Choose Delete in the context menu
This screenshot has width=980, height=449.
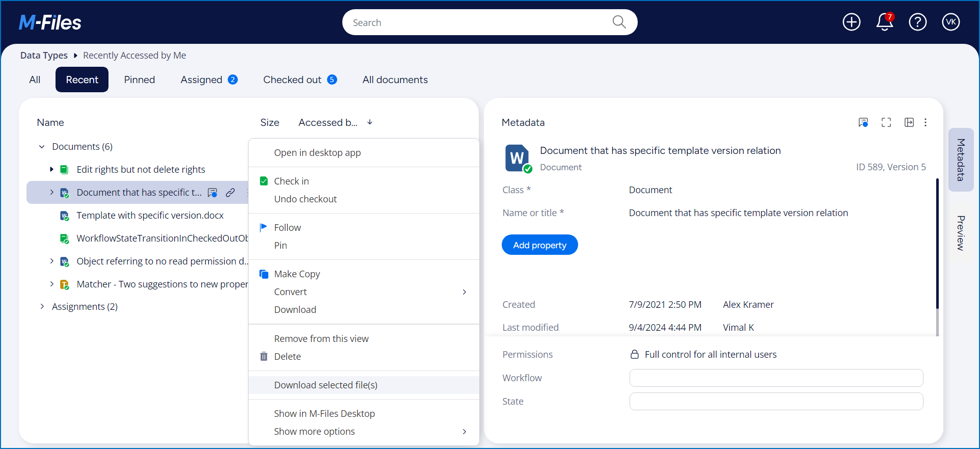[364, 357]
